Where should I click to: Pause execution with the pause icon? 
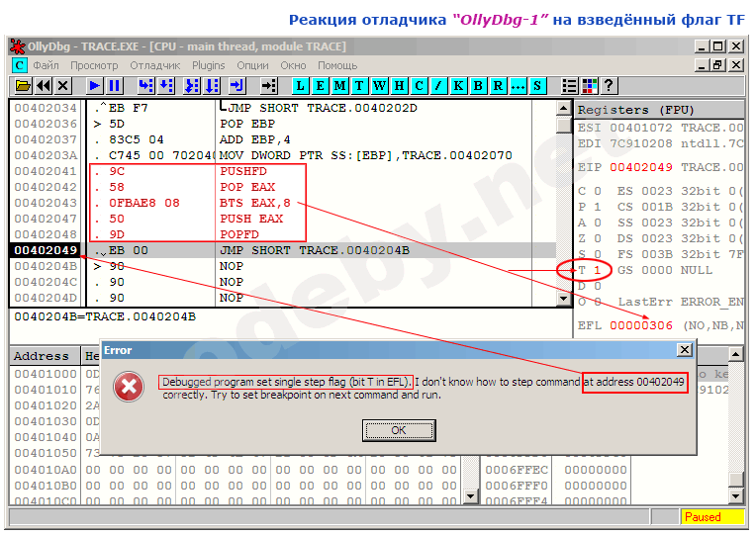[114, 86]
